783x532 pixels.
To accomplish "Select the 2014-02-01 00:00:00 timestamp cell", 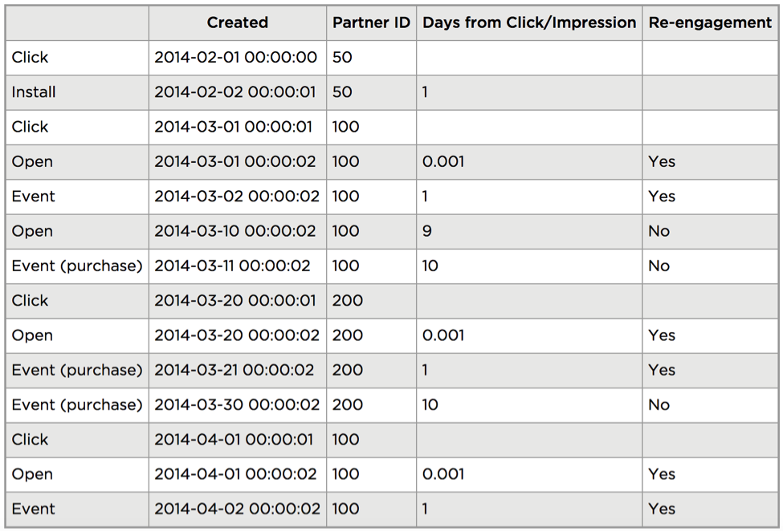I will pyautogui.click(x=235, y=58).
